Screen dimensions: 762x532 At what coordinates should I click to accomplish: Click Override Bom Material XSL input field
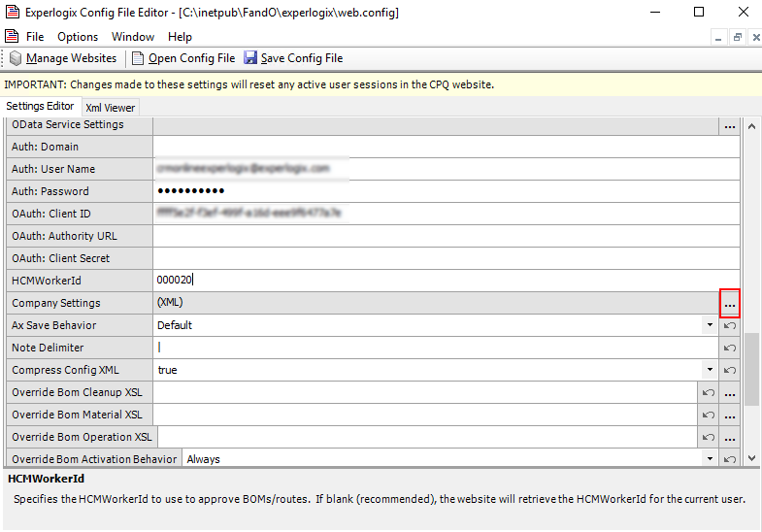[425, 415]
